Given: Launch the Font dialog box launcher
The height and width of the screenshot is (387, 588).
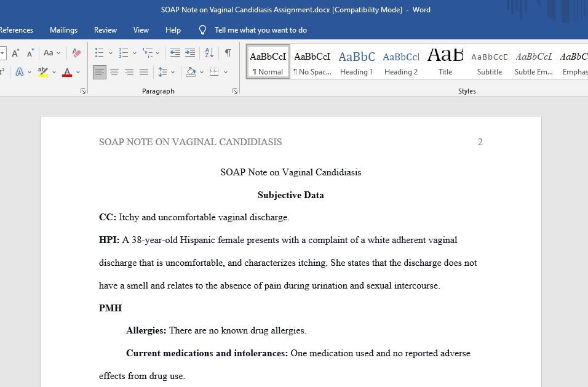Looking at the screenshot, I should [x=83, y=91].
